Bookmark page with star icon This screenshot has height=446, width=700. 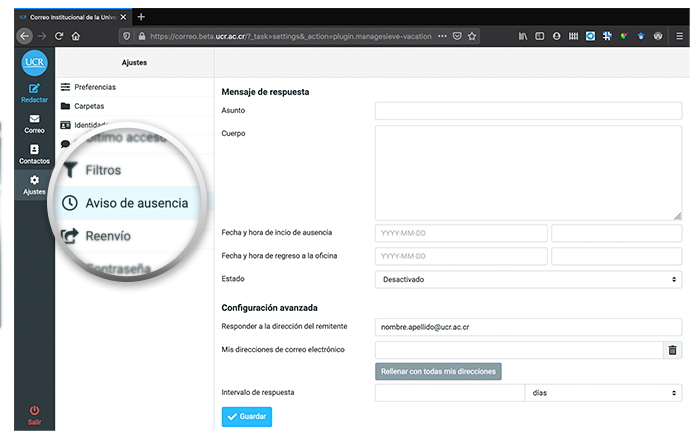point(472,36)
